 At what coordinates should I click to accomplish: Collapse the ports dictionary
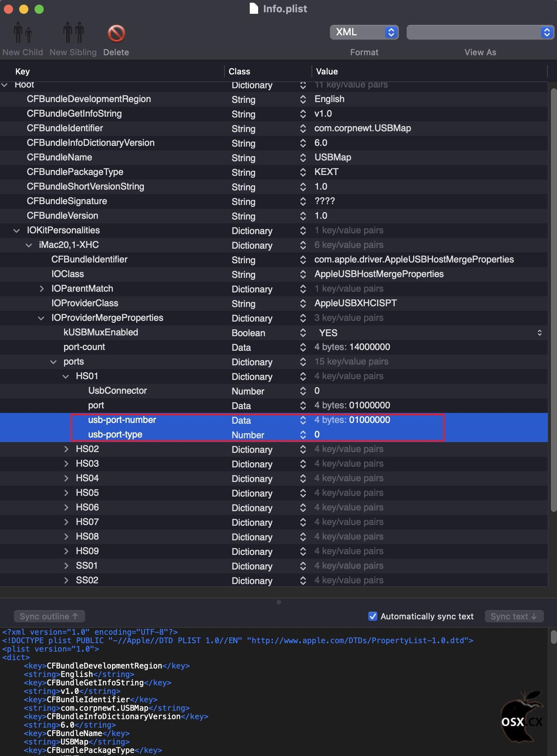(x=53, y=362)
